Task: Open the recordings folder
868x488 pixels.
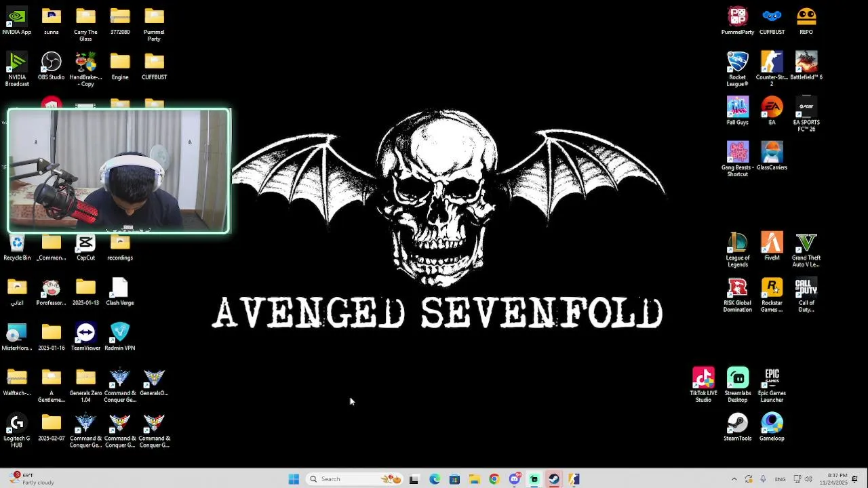Action: [x=120, y=247]
